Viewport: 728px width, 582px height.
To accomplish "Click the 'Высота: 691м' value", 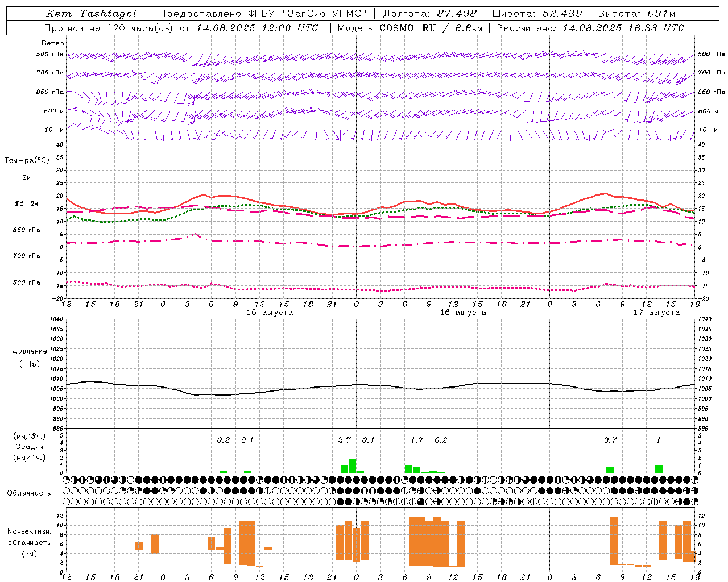I will click(x=636, y=14).
